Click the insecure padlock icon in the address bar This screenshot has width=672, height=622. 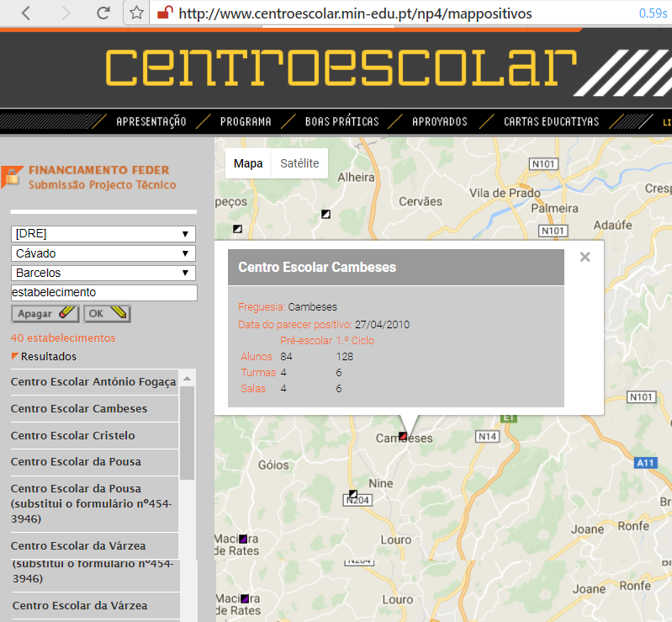(x=165, y=13)
